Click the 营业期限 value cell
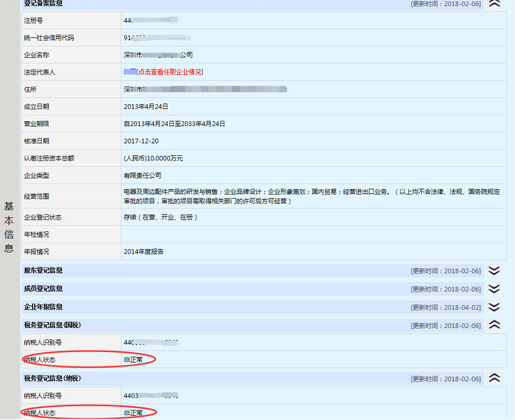This screenshot has width=515, height=420. [314, 124]
